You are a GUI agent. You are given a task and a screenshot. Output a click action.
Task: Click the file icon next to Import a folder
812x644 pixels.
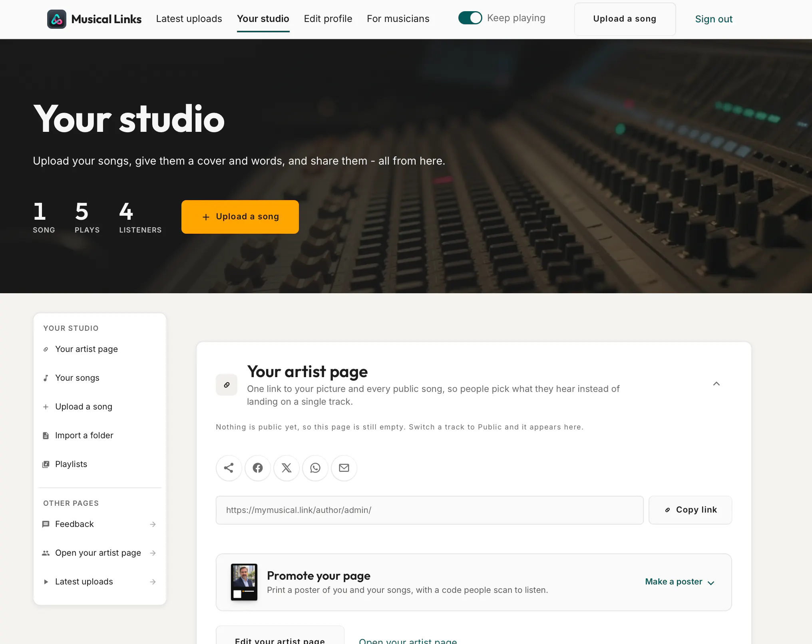pyautogui.click(x=46, y=435)
